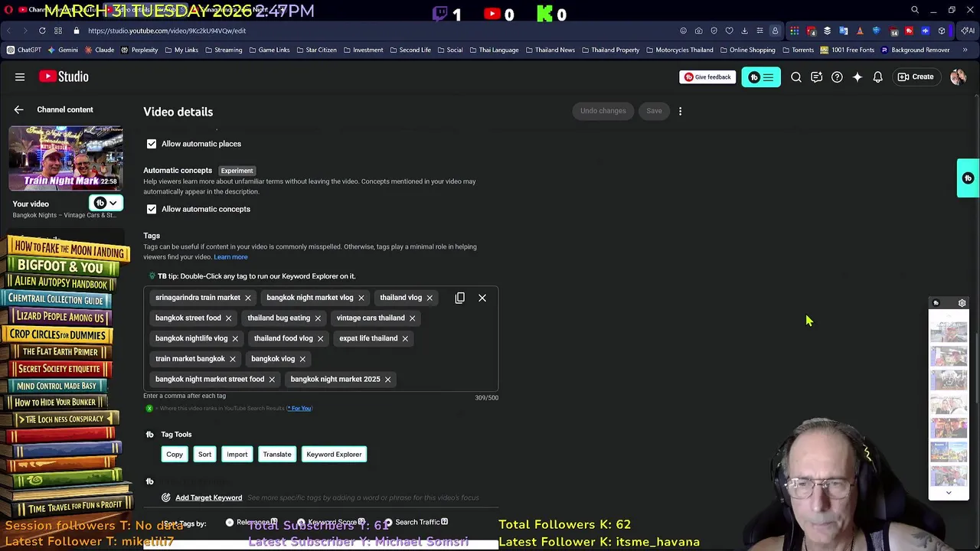This screenshot has height=551, width=980.
Task: Click the Translate tags button
Action: [277, 455]
